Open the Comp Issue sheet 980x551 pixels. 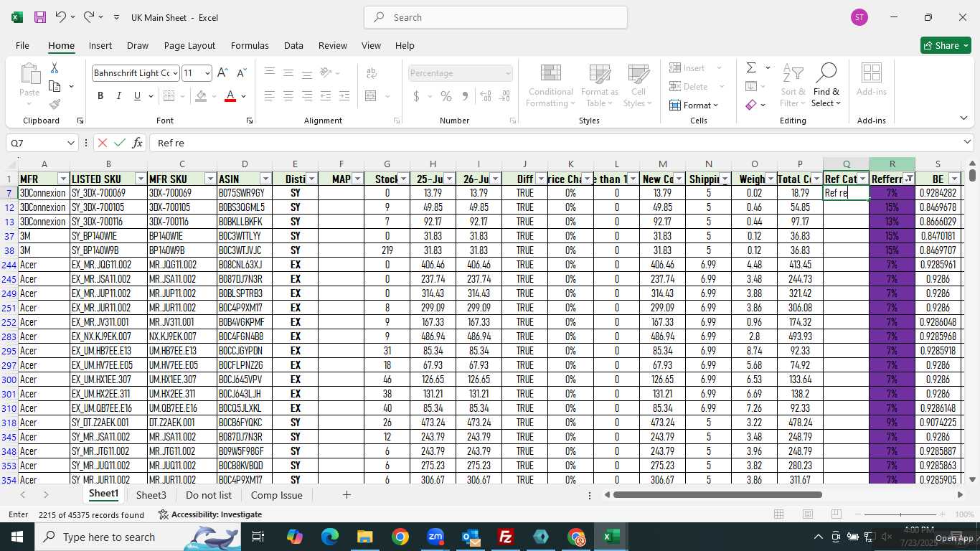[x=276, y=495]
